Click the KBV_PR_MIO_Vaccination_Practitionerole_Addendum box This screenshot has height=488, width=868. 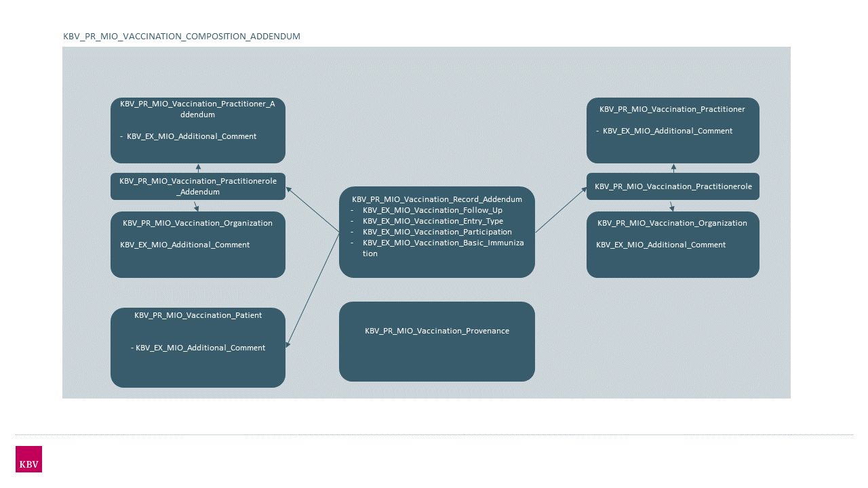(197, 186)
